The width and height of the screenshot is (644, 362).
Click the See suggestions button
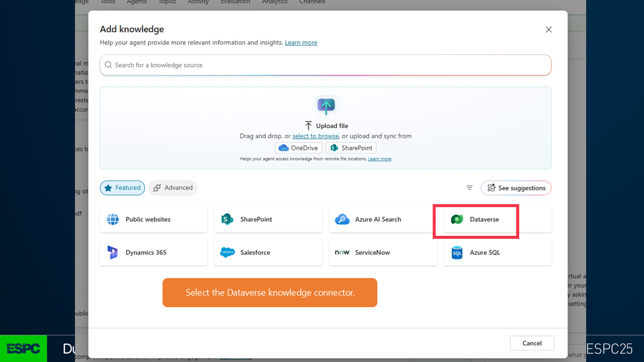point(516,188)
